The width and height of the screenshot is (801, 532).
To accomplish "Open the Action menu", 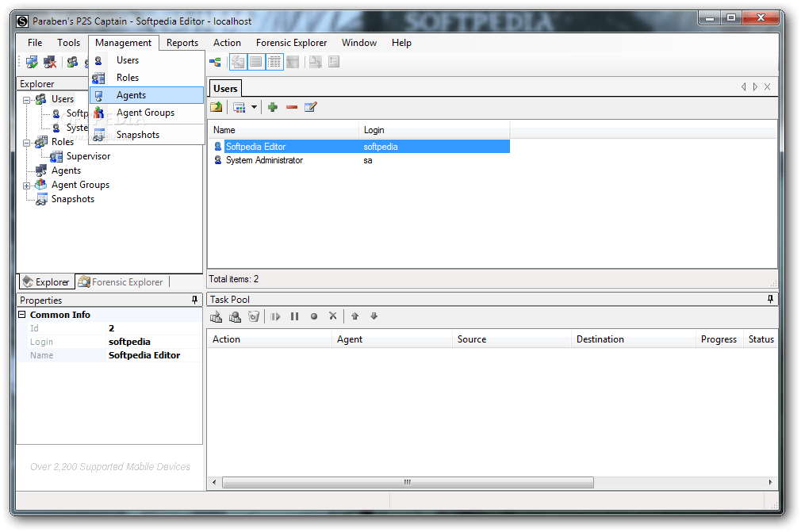I will pyautogui.click(x=227, y=43).
